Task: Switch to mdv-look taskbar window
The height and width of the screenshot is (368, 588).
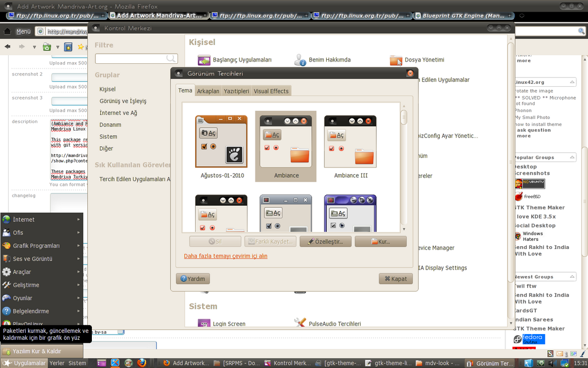Action: coord(437,363)
